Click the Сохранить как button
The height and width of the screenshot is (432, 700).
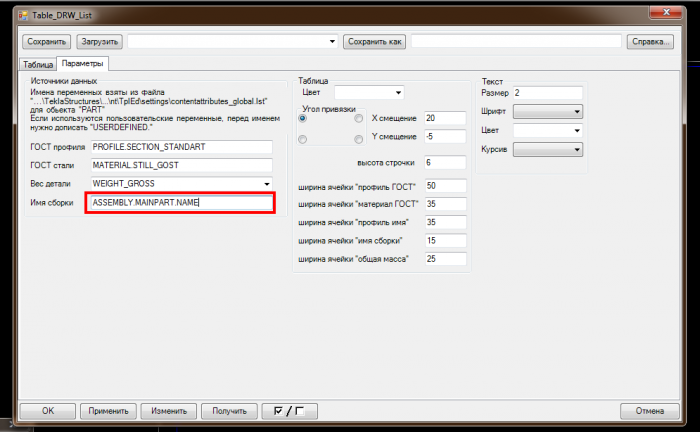(x=375, y=42)
